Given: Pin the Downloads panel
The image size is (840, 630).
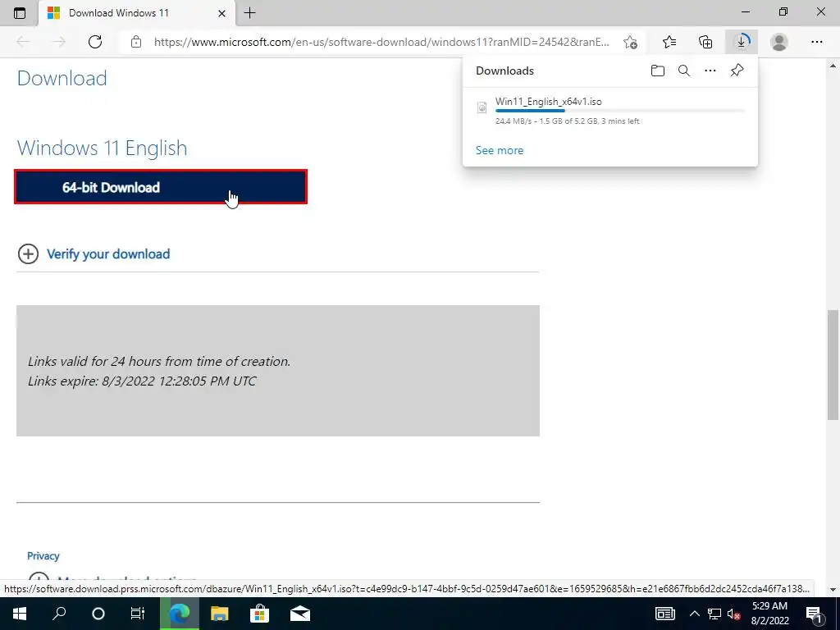Looking at the screenshot, I should 737,71.
